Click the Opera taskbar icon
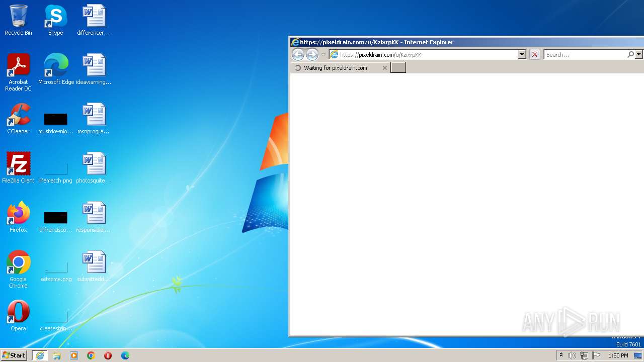The height and width of the screenshot is (362, 644). 108,355
